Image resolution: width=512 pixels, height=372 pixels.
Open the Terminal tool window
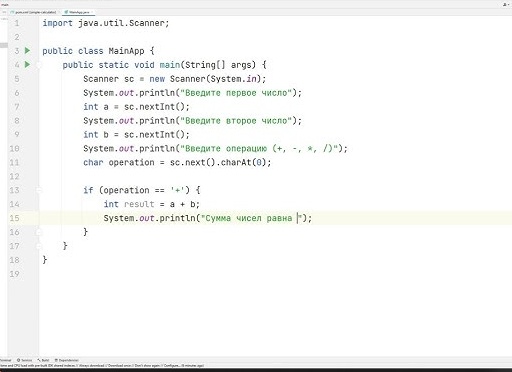click(5, 360)
